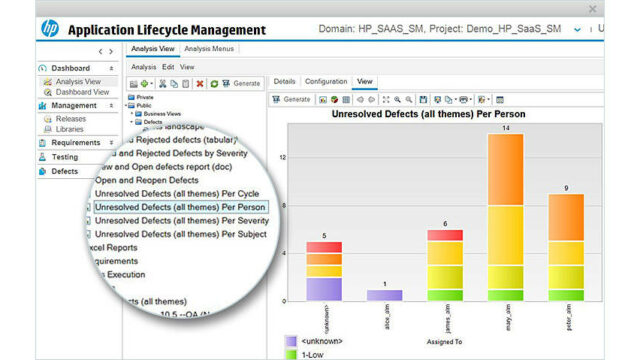Click the red Delete X icon
This screenshot has height=360, width=640.
tap(200, 83)
